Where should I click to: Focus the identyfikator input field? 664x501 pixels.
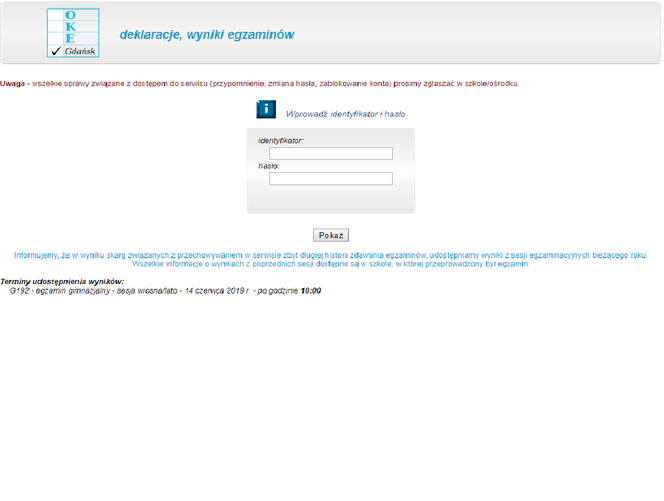click(331, 153)
